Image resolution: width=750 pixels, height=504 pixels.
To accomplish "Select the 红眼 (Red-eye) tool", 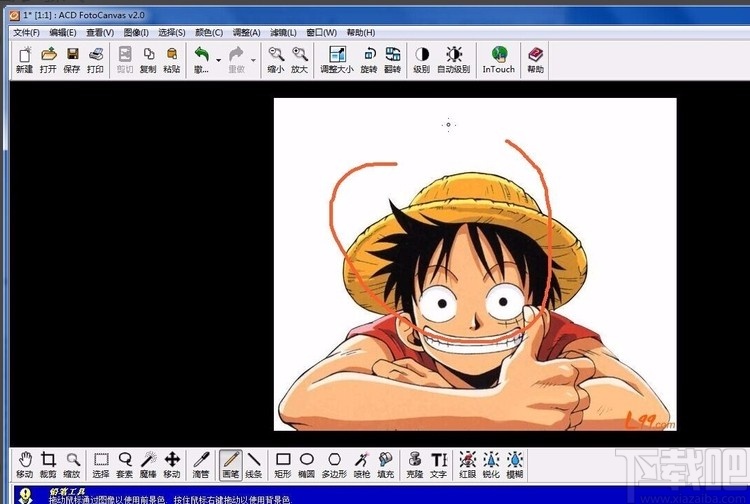I will (467, 465).
